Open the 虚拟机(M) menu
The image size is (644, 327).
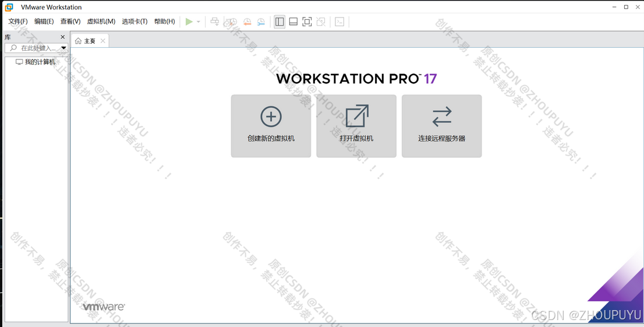point(101,22)
